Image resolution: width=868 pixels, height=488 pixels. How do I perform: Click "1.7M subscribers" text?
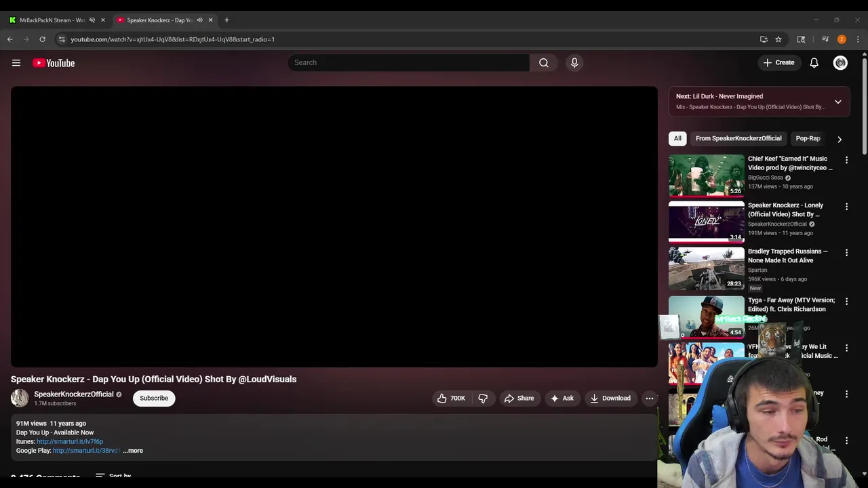coord(55,403)
